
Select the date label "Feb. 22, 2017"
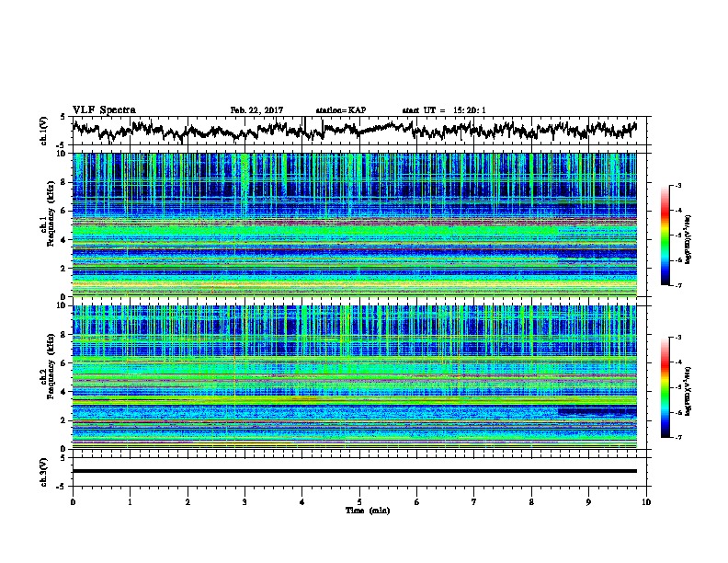pyautogui.click(x=256, y=110)
